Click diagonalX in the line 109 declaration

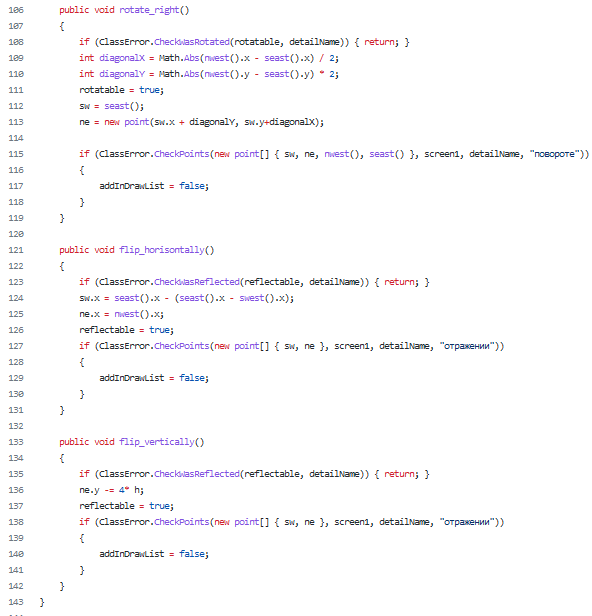tap(122, 58)
